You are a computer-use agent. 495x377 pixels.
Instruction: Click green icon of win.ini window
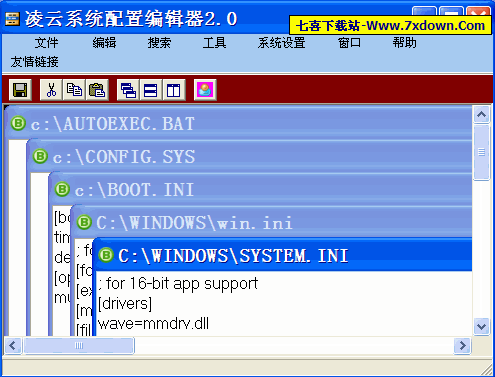point(84,222)
